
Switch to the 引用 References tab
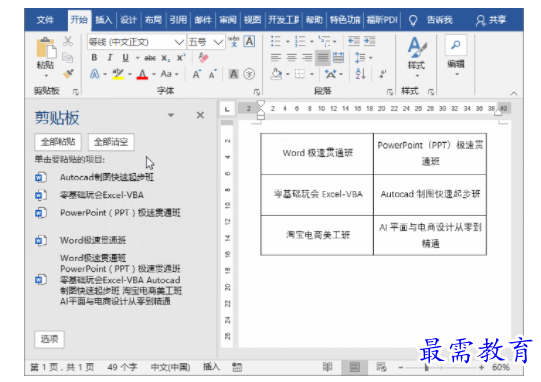click(178, 20)
